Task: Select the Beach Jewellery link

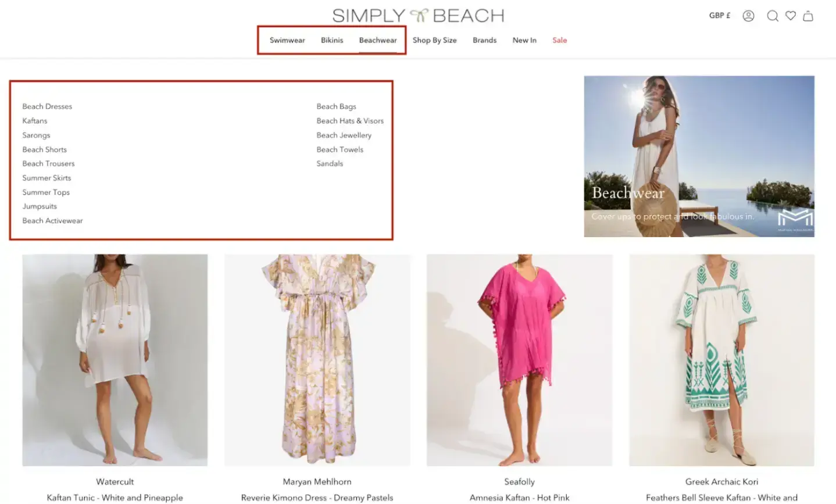Action: (x=344, y=135)
